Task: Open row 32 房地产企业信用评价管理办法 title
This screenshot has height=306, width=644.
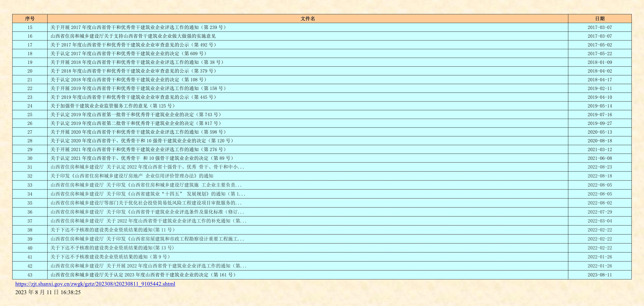Action: 132,176
